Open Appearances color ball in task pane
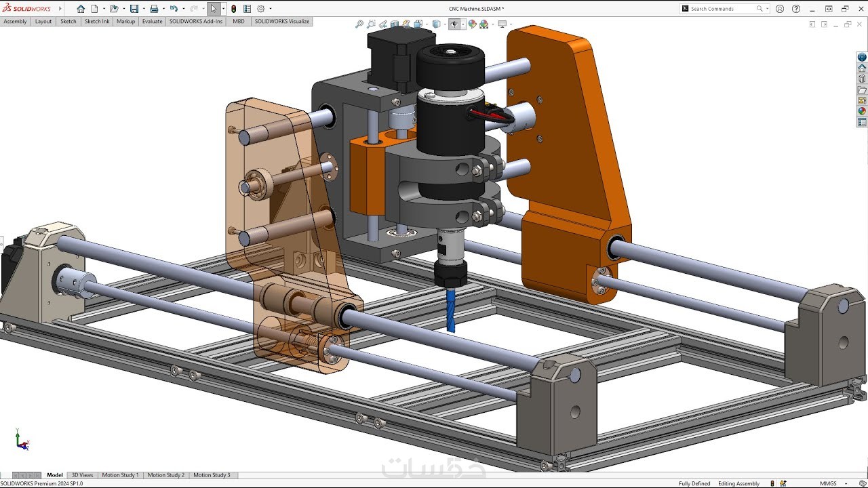The image size is (868, 488). [862, 111]
